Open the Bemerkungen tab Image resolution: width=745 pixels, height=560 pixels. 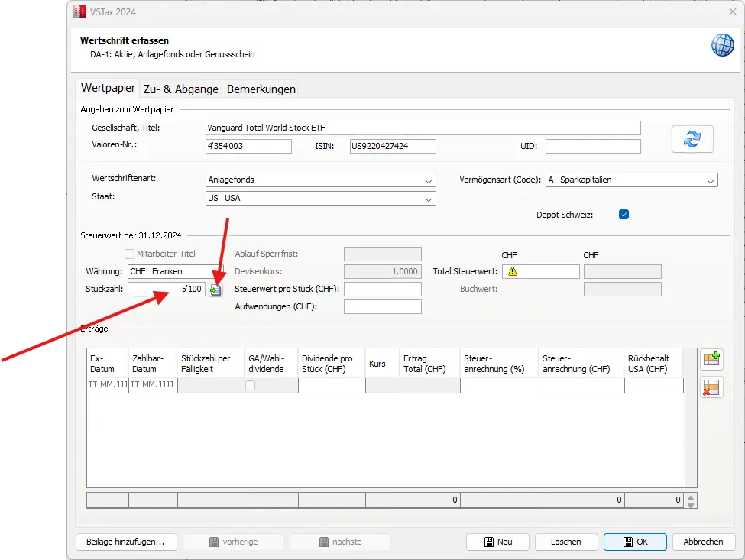click(x=261, y=89)
